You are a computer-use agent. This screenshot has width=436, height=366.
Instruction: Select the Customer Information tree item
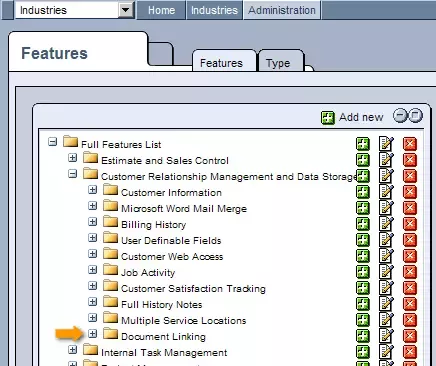click(x=171, y=192)
